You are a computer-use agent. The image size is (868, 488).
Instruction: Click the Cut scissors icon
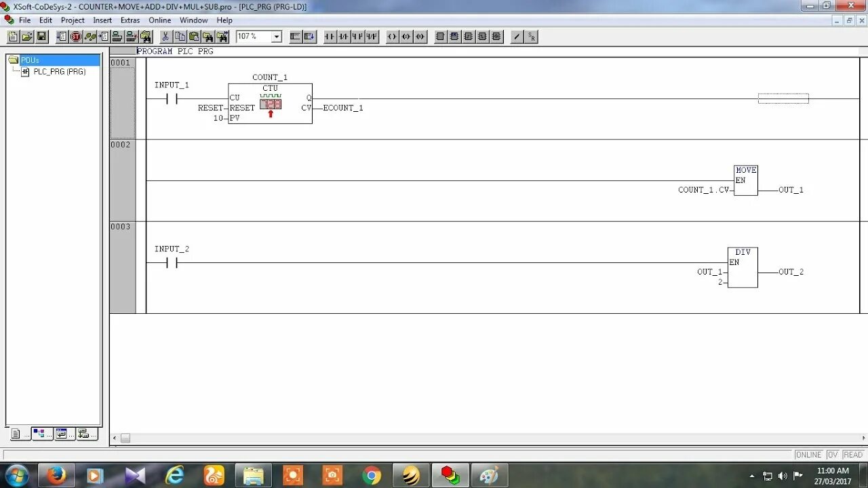[165, 37]
